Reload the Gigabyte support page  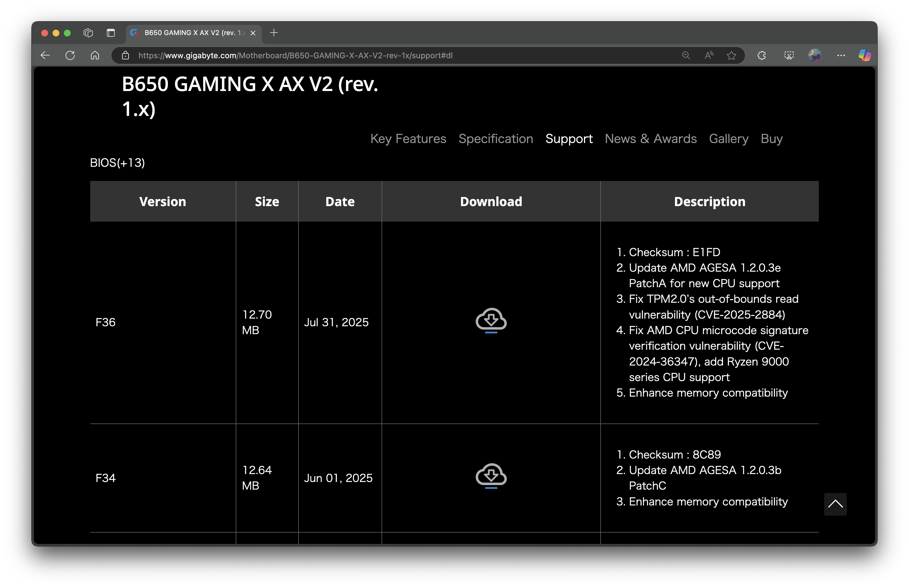70,55
